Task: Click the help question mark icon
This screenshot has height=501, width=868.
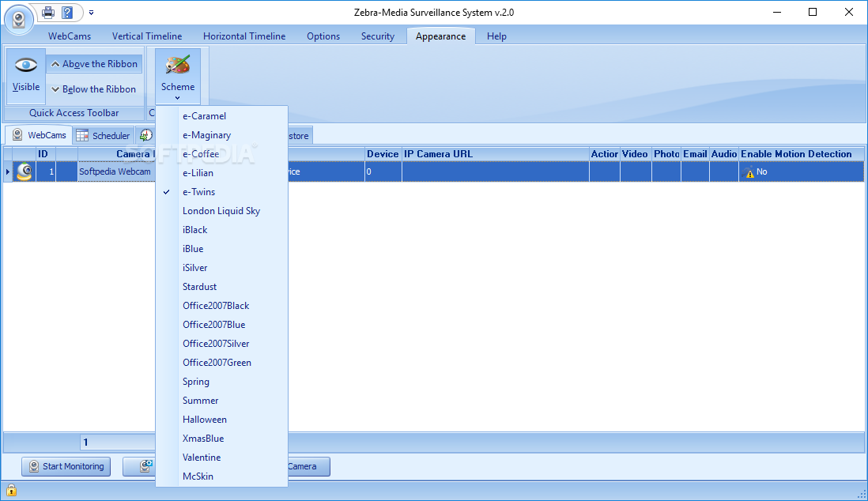Action: click(67, 12)
